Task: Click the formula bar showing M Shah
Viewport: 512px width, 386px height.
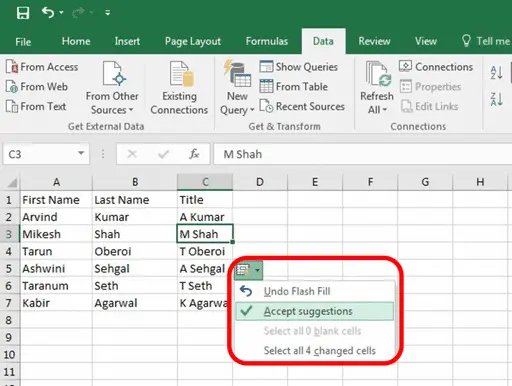Action: click(x=363, y=154)
